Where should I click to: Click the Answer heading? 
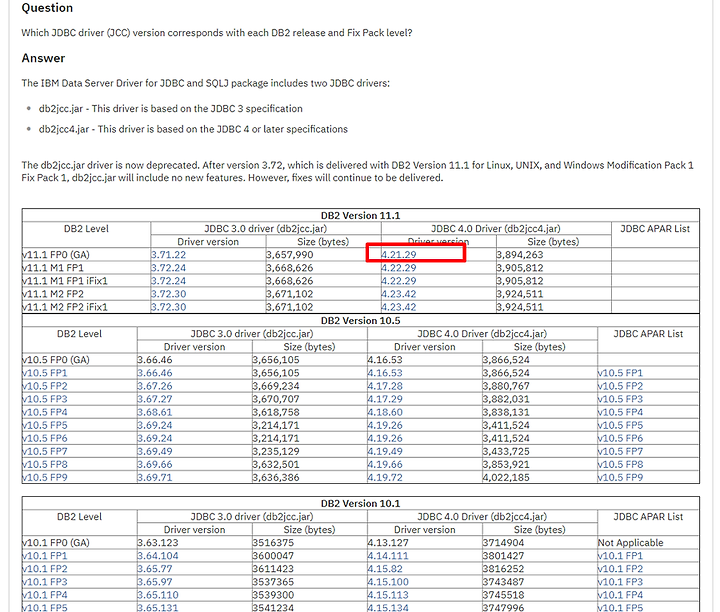point(43,58)
